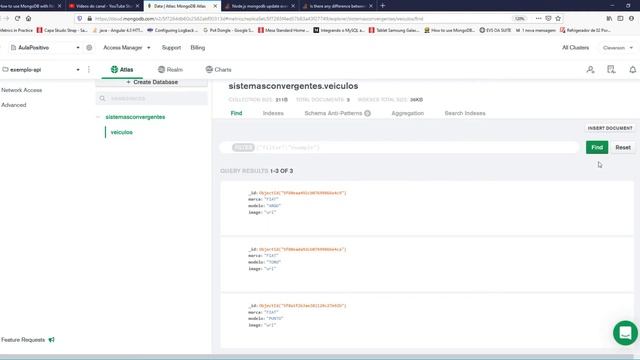Switch to the Atlas tab

coord(122,70)
